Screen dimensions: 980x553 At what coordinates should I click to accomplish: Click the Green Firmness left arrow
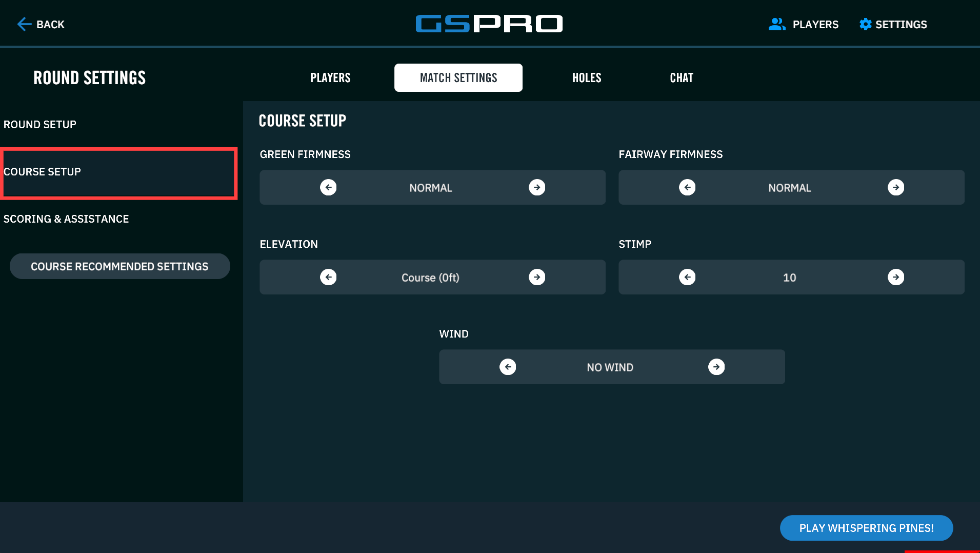tap(328, 187)
